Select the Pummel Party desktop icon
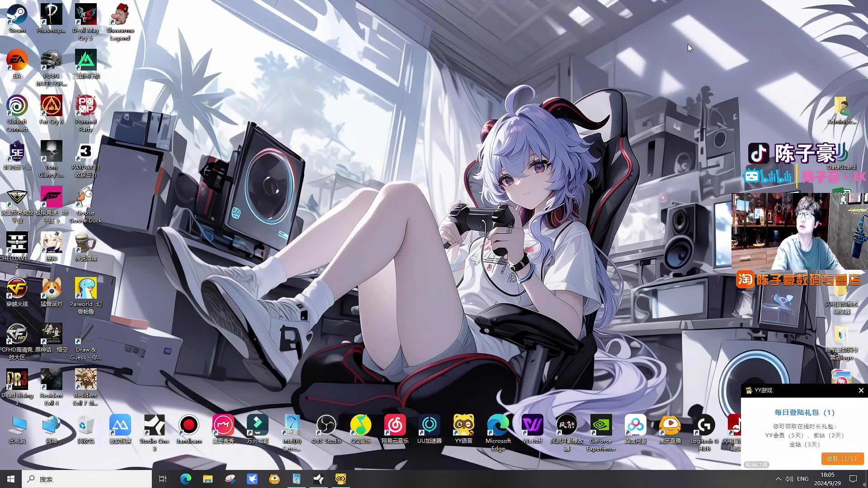Screen dimensions: 868x488 pyautogui.click(x=85, y=113)
